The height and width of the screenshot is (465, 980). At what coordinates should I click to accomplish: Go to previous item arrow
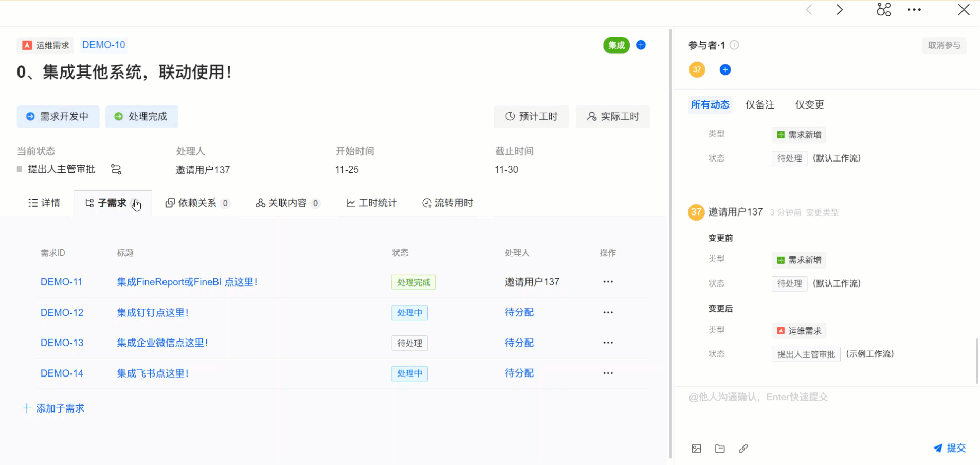click(x=809, y=10)
